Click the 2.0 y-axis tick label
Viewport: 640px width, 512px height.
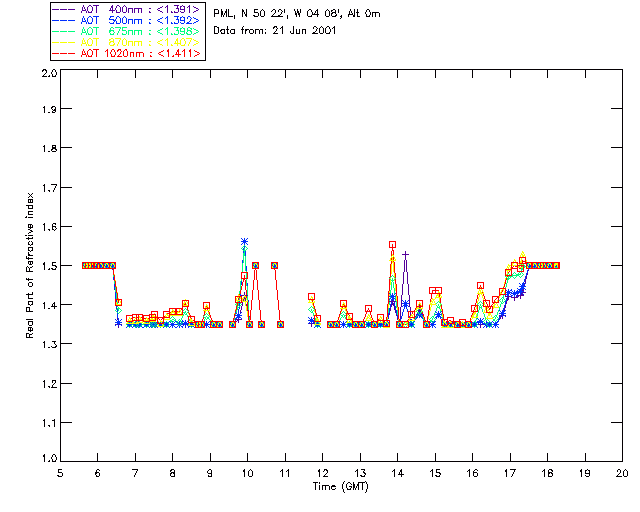[49, 73]
